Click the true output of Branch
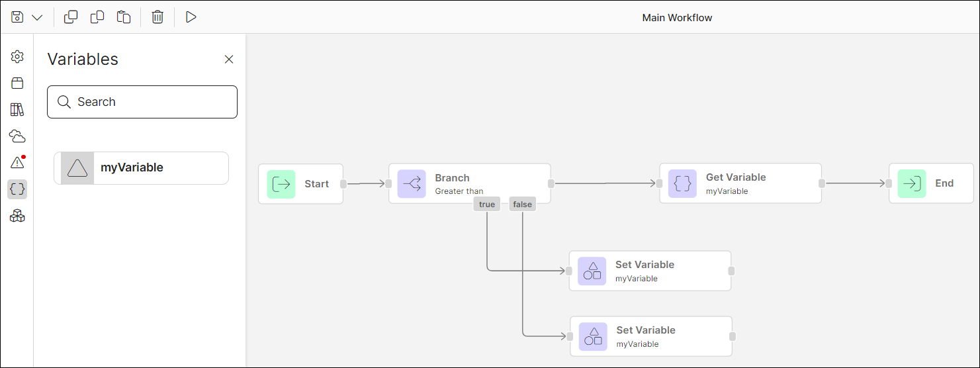This screenshot has height=368, width=980. tap(487, 205)
